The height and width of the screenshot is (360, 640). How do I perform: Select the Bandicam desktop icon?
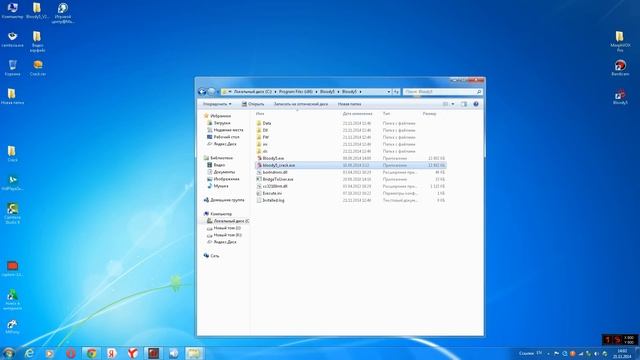[x=620, y=68]
